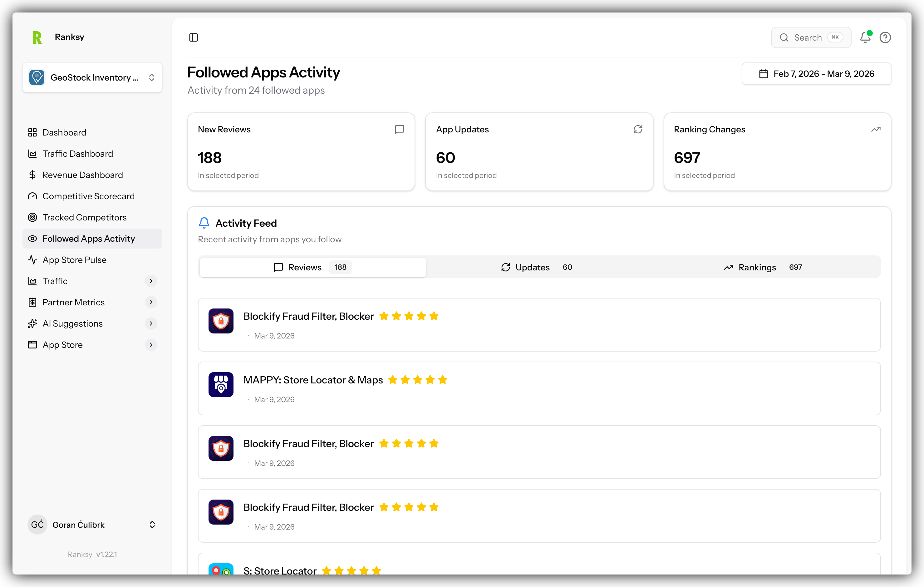Click the New Reviews chat bubble icon
This screenshot has width=924, height=587.
(x=400, y=129)
